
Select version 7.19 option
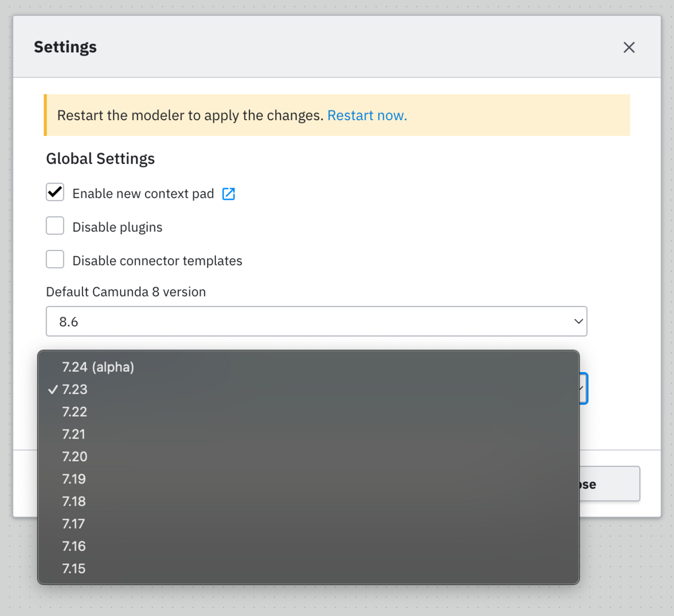coord(308,479)
